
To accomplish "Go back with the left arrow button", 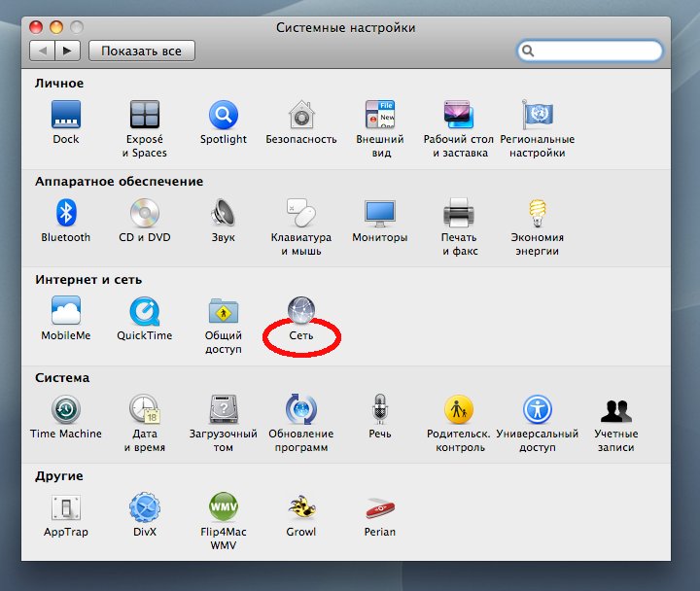I will tap(42, 51).
